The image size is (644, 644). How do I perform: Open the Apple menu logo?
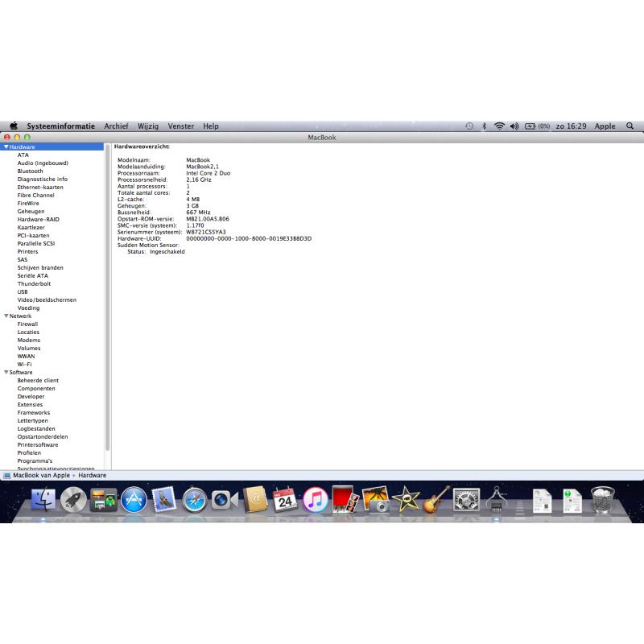click(14, 126)
